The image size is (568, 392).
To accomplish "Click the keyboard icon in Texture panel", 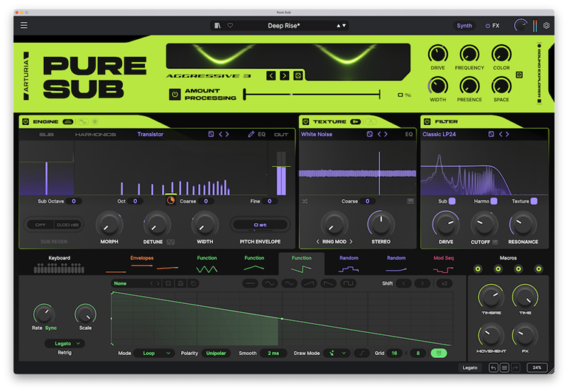I will pyautogui.click(x=410, y=201).
